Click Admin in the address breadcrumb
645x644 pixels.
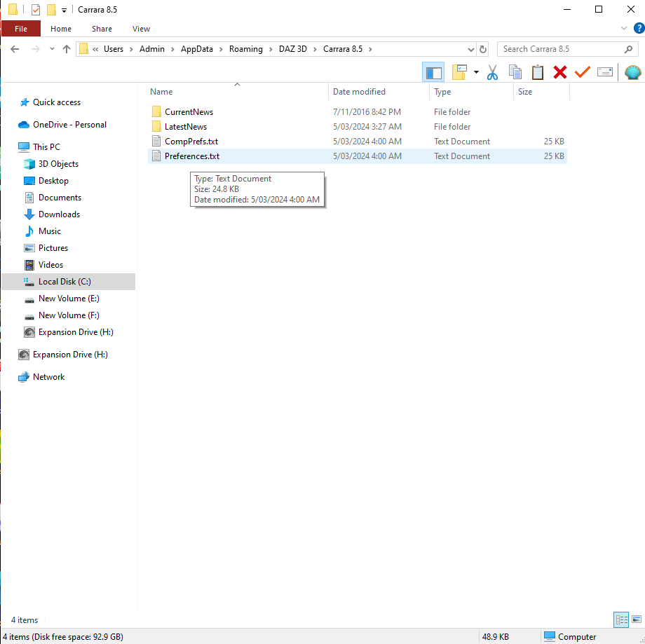pos(152,49)
